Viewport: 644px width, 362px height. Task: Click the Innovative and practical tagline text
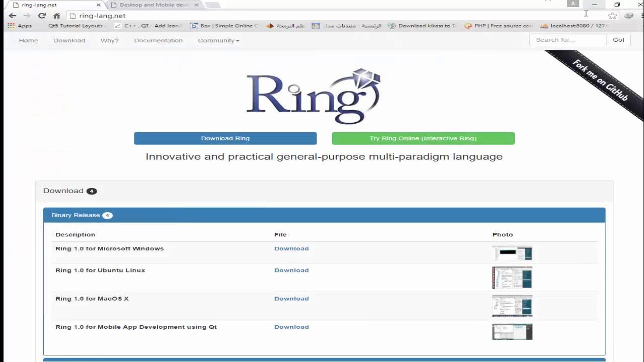click(x=324, y=156)
